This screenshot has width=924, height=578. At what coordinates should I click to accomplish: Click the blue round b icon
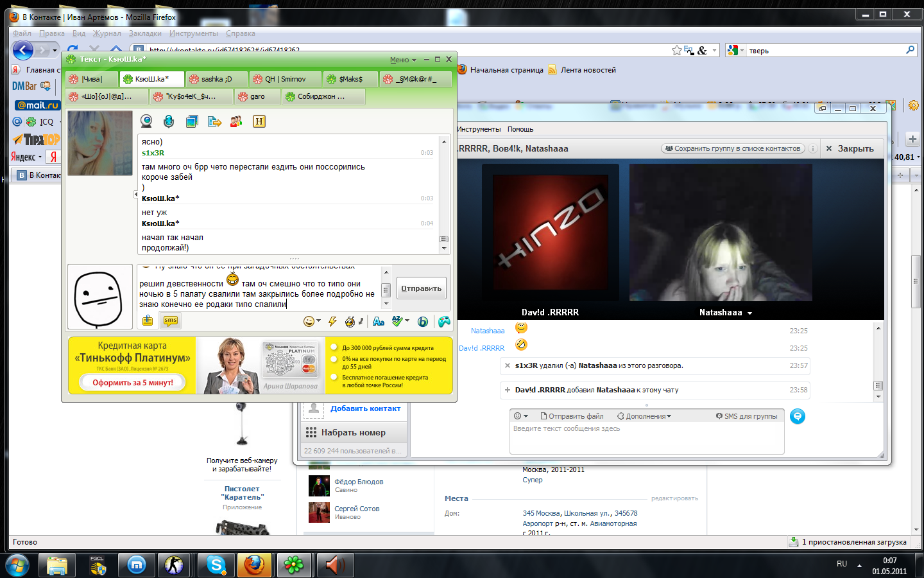pos(423,322)
